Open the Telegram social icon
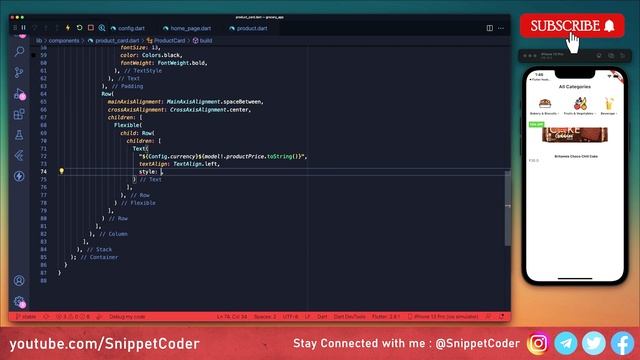Screen dimensions: 640x360 566,343
